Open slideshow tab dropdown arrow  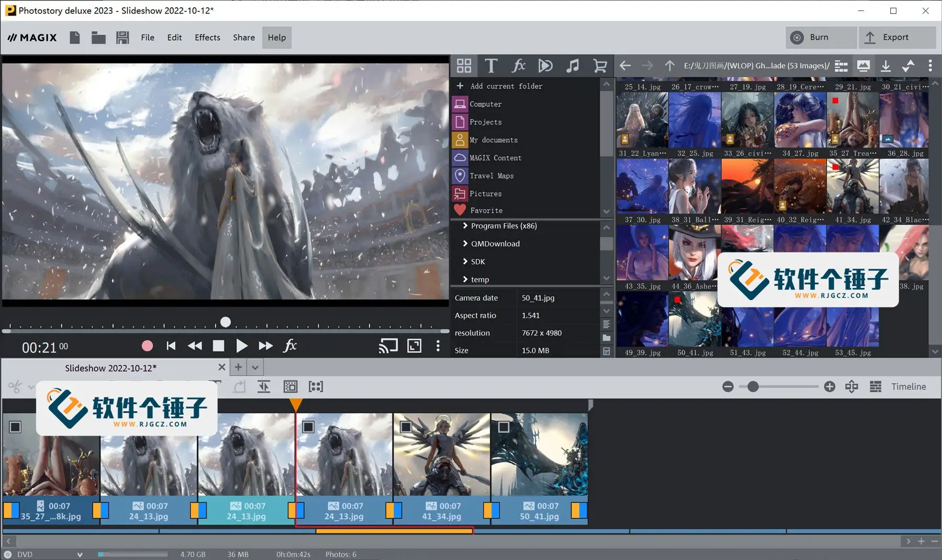click(x=255, y=368)
